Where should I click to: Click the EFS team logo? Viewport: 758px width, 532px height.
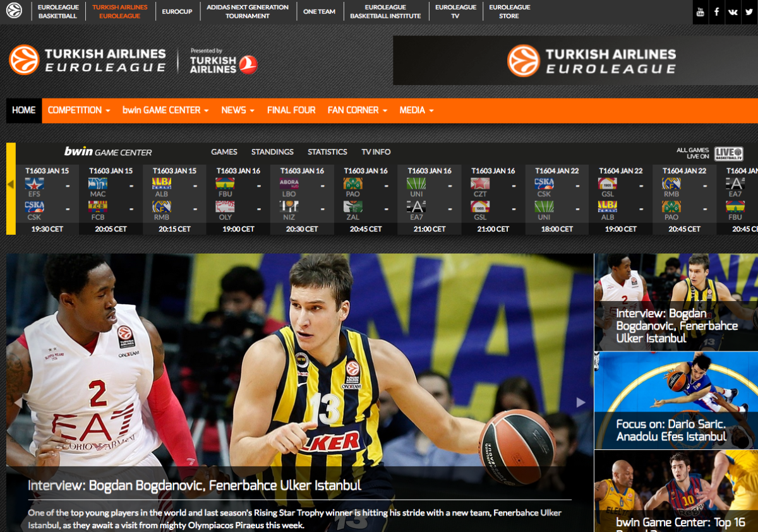34,184
